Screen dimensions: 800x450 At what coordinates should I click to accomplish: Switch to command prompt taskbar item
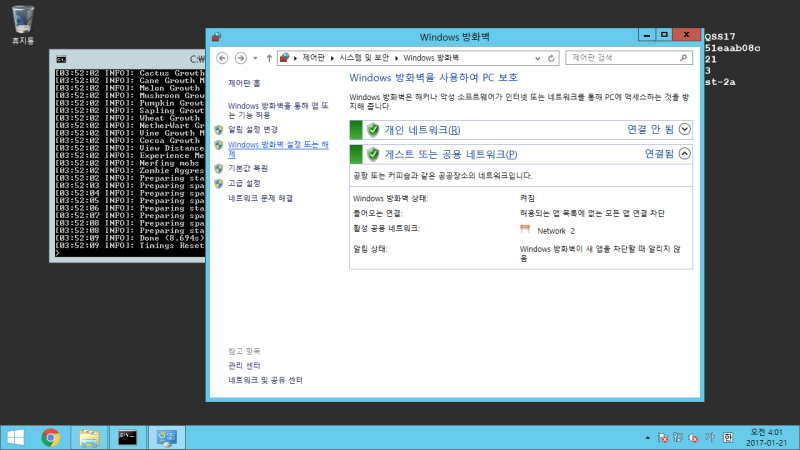[128, 437]
